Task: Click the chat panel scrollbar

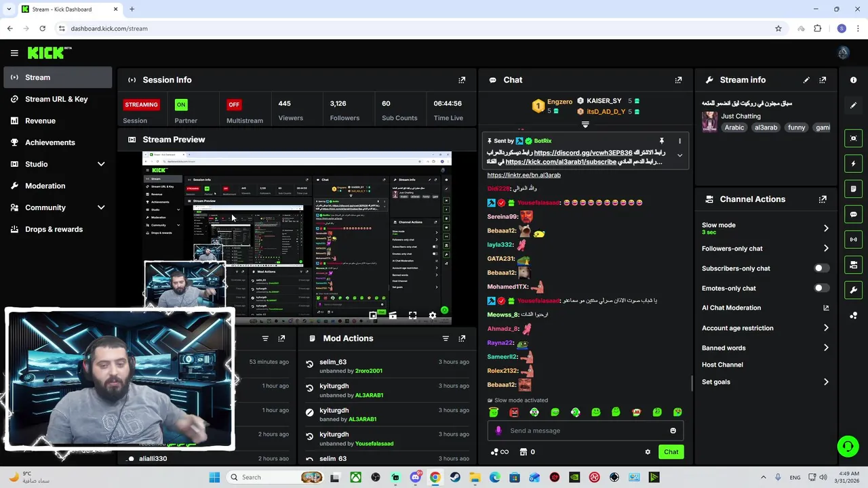Action: click(692, 383)
